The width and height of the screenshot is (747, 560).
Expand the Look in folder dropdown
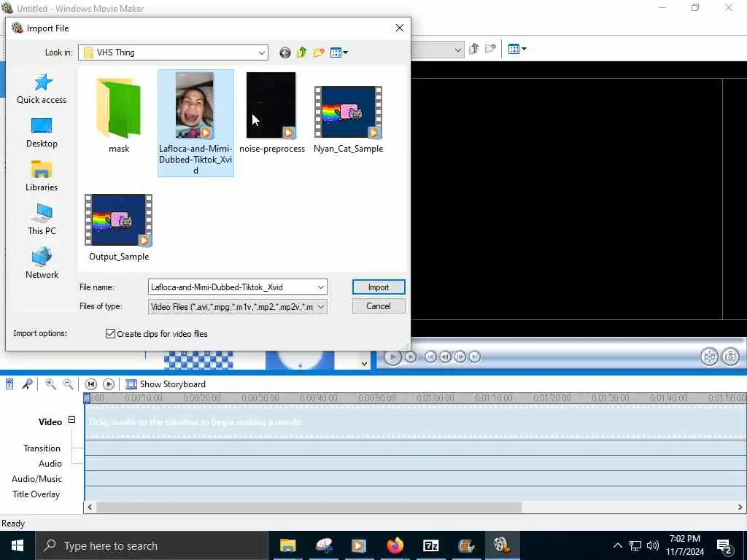[x=262, y=52]
